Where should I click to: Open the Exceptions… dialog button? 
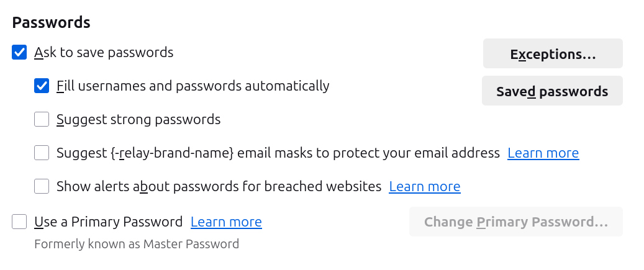pos(553,54)
